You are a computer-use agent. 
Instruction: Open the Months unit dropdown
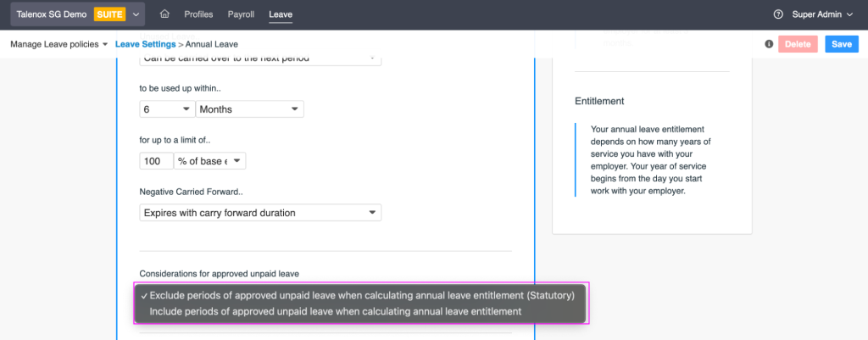[x=249, y=109]
